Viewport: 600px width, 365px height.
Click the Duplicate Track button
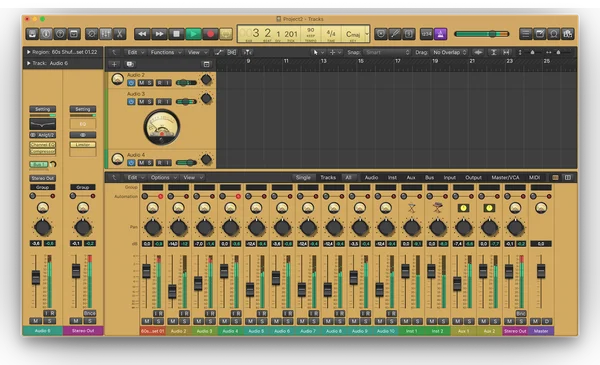point(130,64)
